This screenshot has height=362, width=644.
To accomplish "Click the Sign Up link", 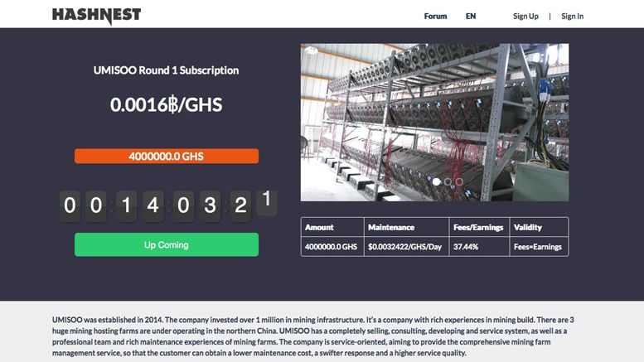I will pos(525,16).
